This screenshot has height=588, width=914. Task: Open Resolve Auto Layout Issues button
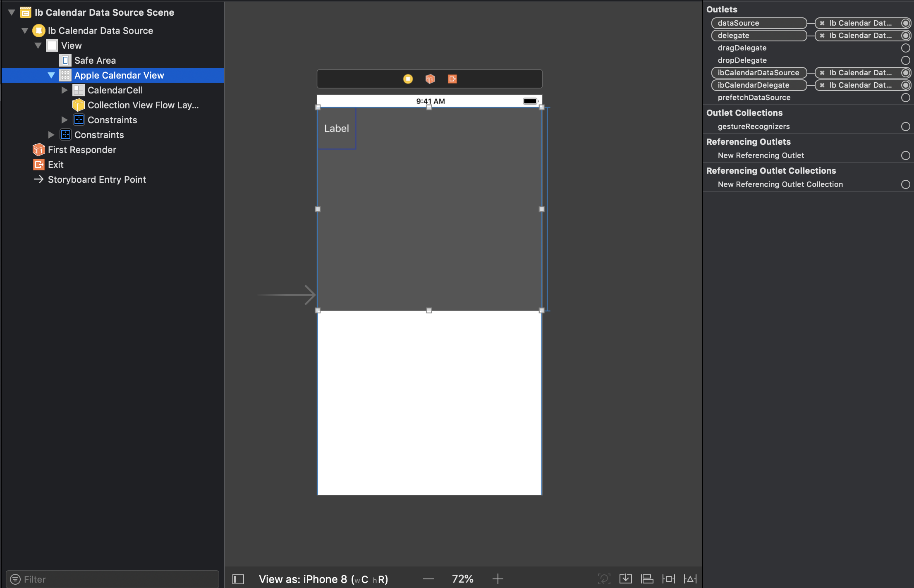coord(690,579)
